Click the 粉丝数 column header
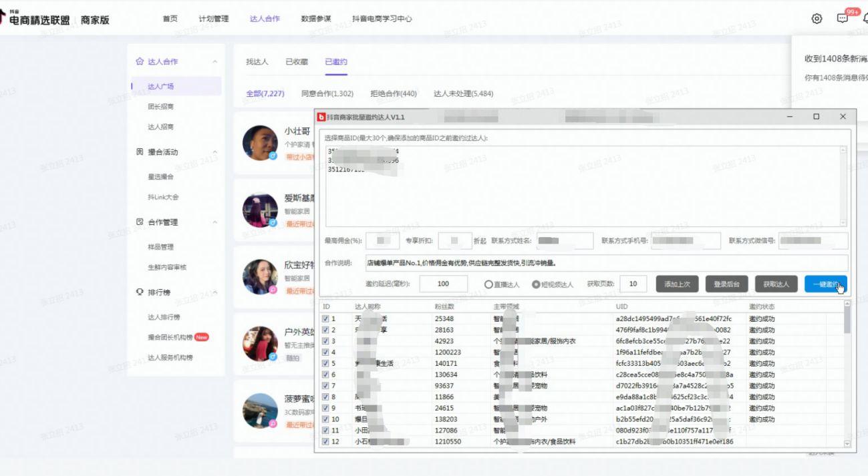Image resolution: width=868 pixels, height=476 pixels. 444,306
